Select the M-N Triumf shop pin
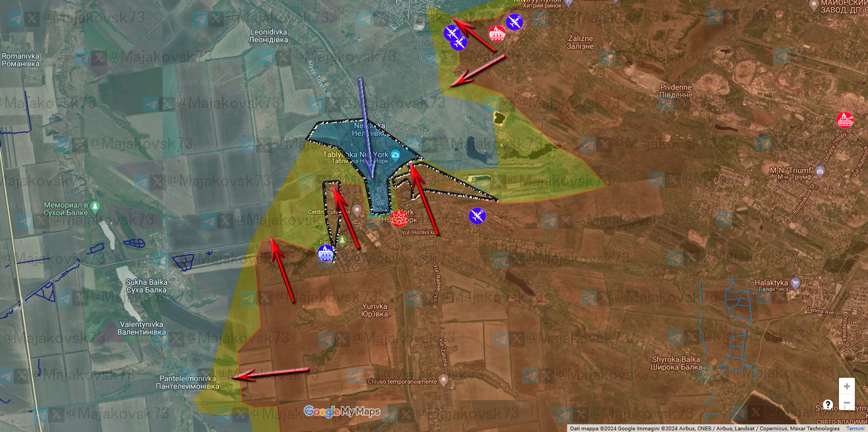The height and width of the screenshot is (432, 868). pyautogui.click(x=820, y=171)
